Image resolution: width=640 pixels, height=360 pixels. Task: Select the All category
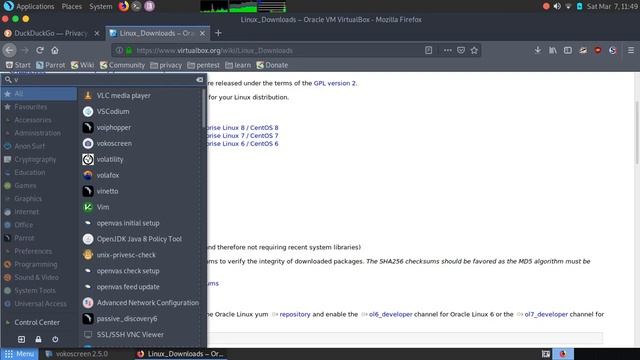38,93
